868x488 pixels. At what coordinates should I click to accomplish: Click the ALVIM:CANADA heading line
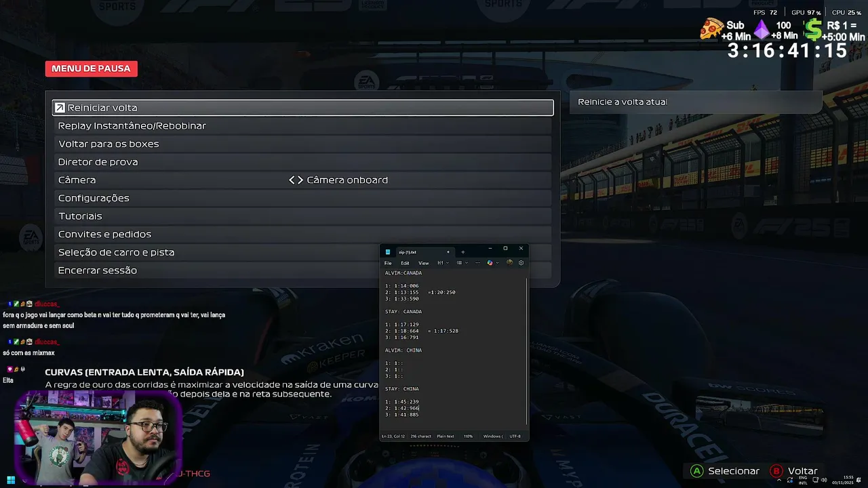pos(403,273)
